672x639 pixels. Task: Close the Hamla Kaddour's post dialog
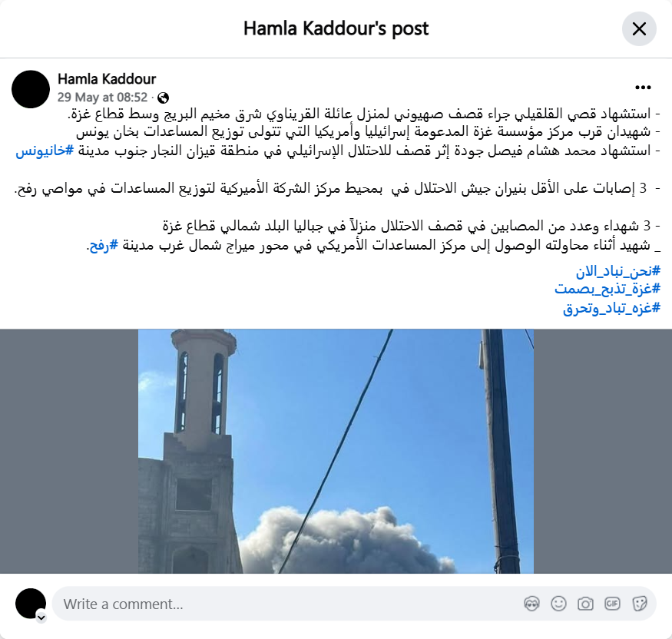coord(639,28)
